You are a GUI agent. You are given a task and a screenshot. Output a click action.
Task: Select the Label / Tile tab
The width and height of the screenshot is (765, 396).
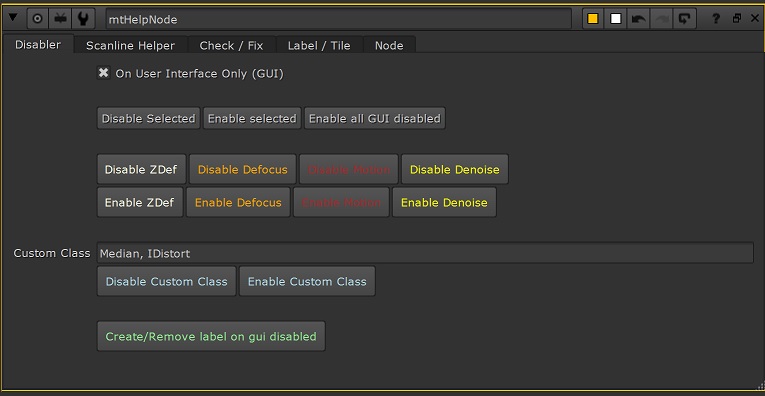(x=319, y=45)
